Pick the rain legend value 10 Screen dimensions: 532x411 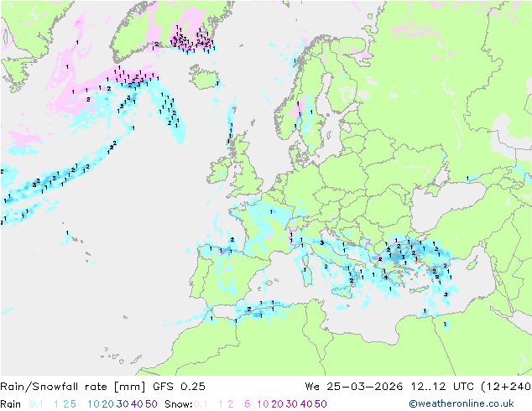[93, 404]
